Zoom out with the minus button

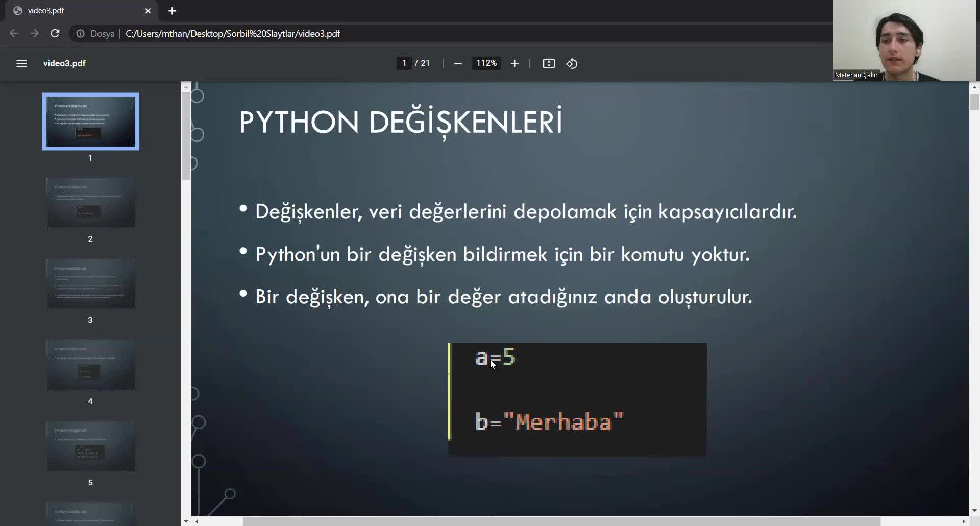tap(458, 63)
